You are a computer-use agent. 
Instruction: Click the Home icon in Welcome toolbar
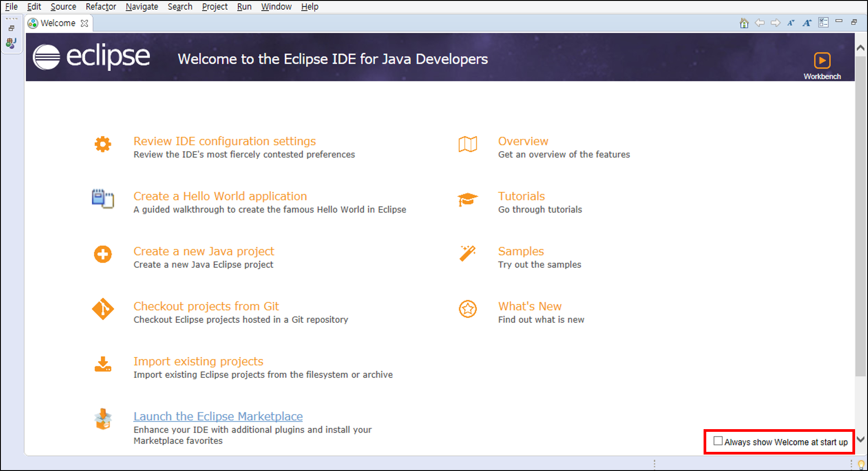(744, 23)
